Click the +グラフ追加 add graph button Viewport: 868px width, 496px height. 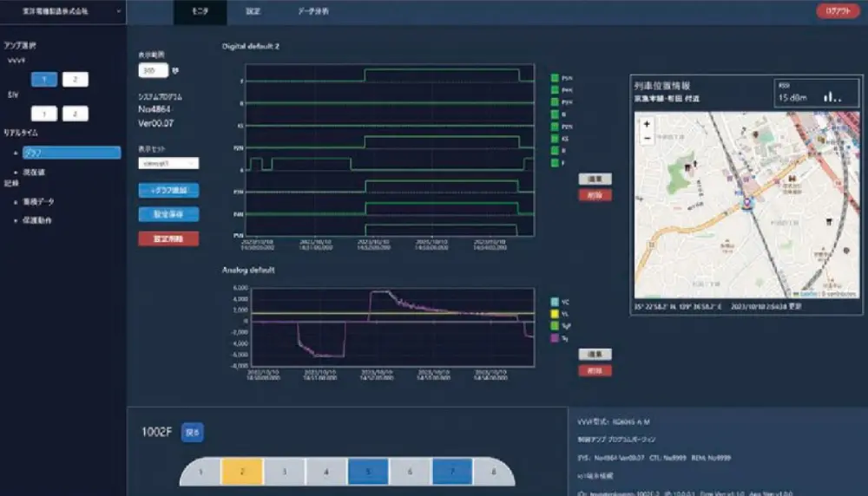[168, 190]
